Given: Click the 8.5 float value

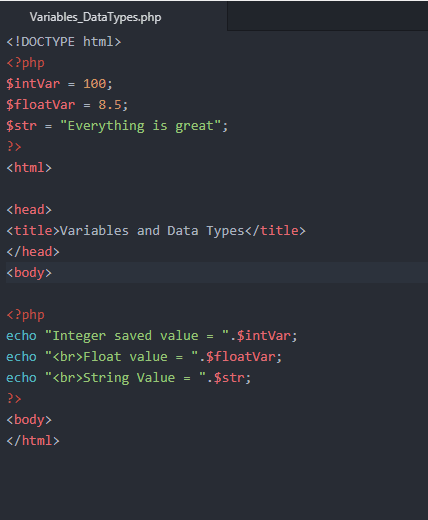Looking at the screenshot, I should tap(110, 105).
